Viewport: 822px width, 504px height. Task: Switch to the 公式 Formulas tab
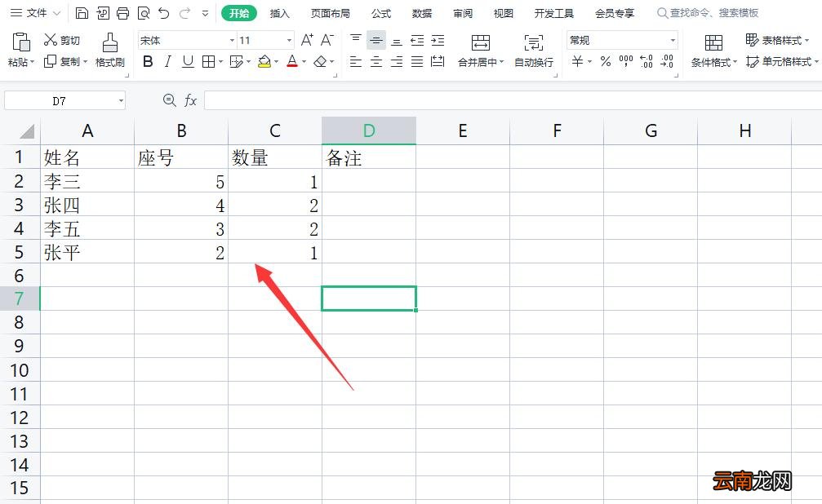point(381,13)
